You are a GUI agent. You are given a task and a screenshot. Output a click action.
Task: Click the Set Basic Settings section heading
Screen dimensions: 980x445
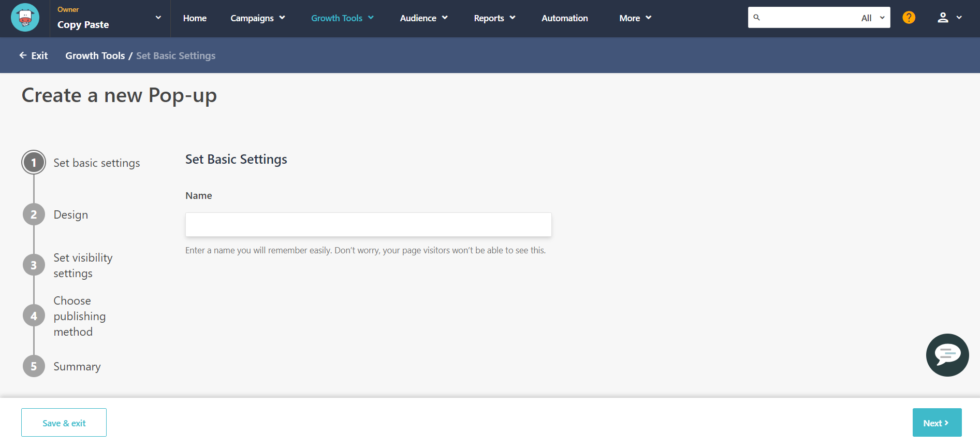click(x=236, y=159)
